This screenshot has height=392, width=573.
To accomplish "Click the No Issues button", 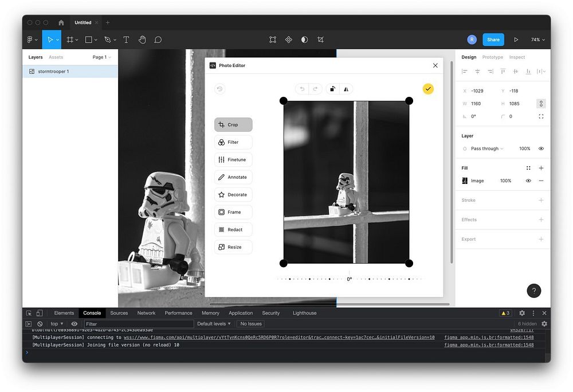I will [251, 324].
